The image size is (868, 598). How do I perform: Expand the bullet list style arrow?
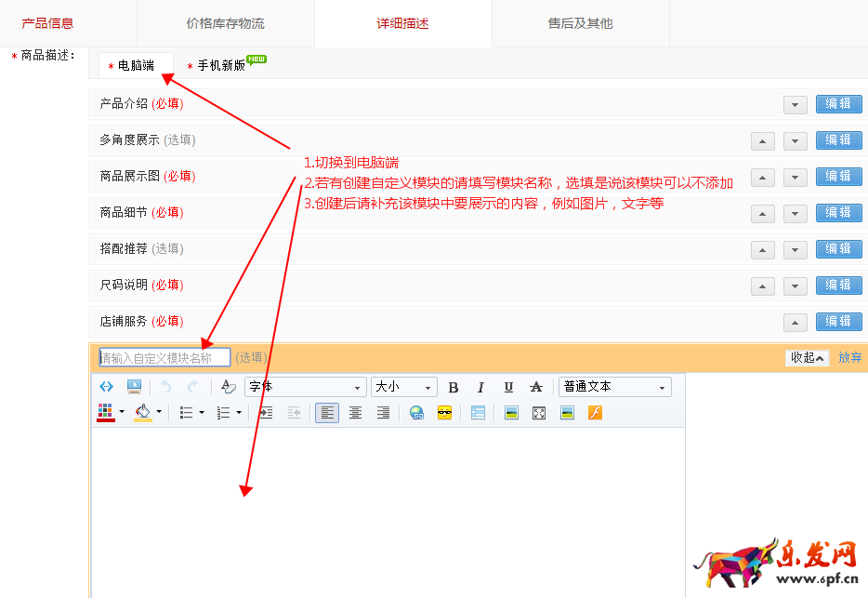click(202, 412)
